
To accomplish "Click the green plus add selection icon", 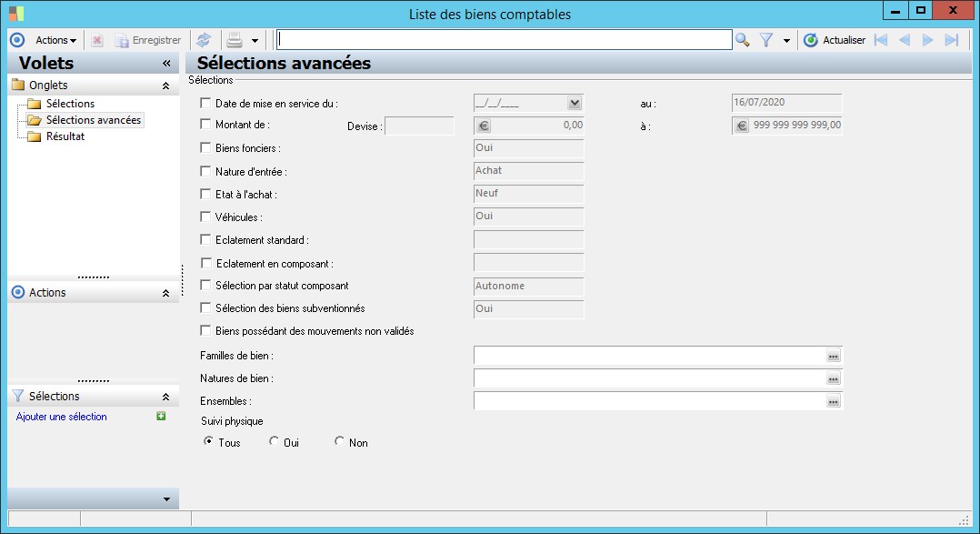I will pyautogui.click(x=161, y=416).
